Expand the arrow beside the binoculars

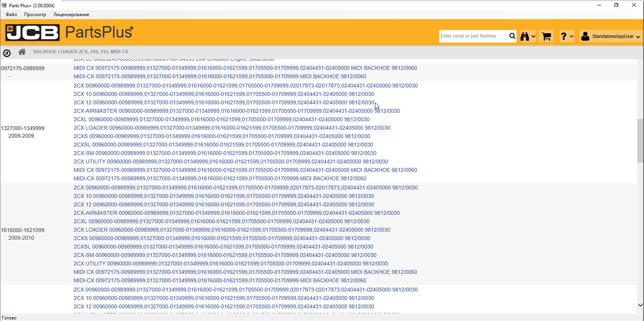533,37
